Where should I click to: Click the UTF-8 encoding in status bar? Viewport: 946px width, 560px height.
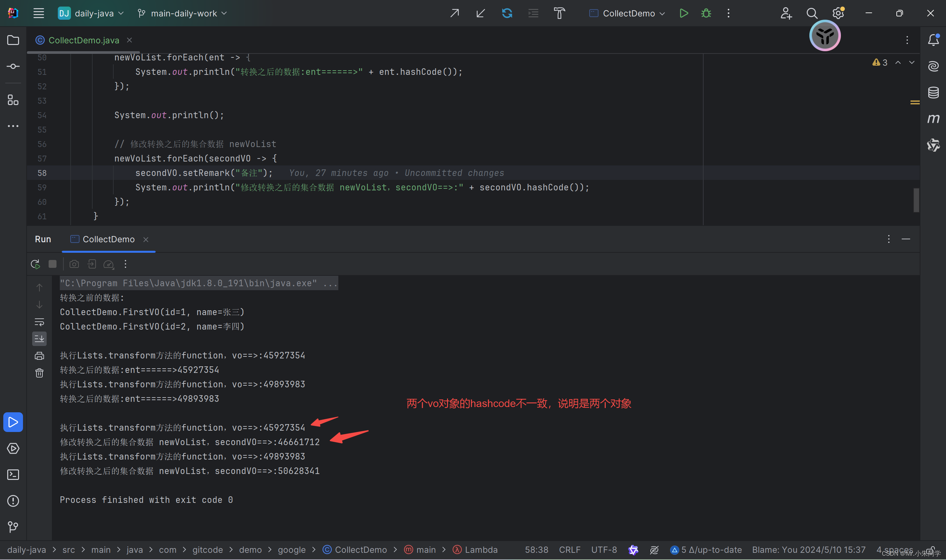604,550
